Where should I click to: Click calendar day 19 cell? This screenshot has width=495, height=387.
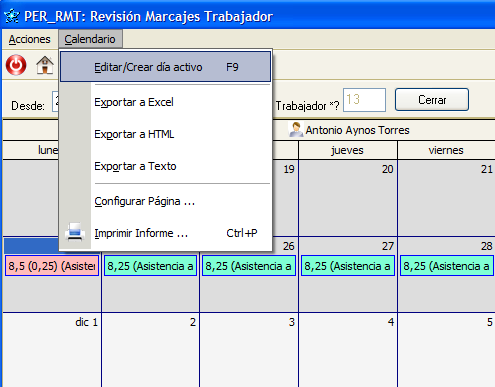[285, 198]
